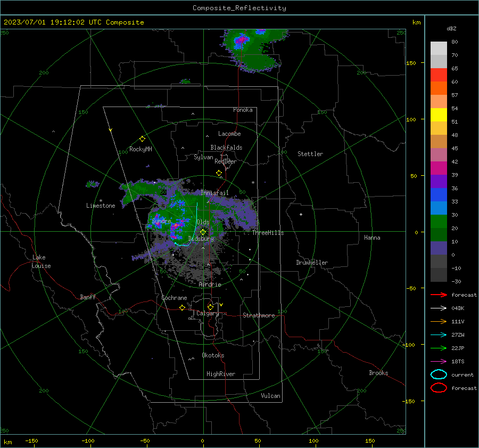Click the green 22JP arrow legend icon
Screen dimensions: 479x448
click(439, 348)
